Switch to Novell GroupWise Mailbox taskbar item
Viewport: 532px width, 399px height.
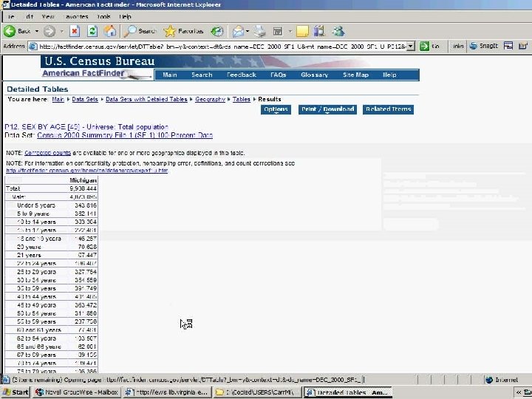point(77,392)
